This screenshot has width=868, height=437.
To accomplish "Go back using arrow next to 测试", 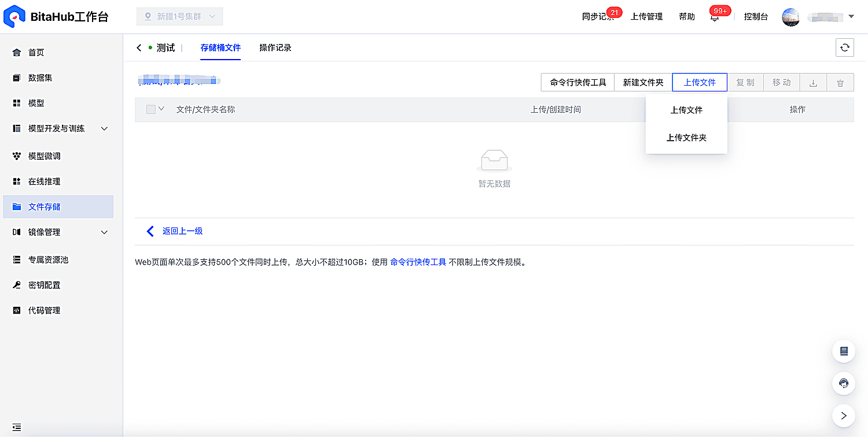I will click(139, 48).
